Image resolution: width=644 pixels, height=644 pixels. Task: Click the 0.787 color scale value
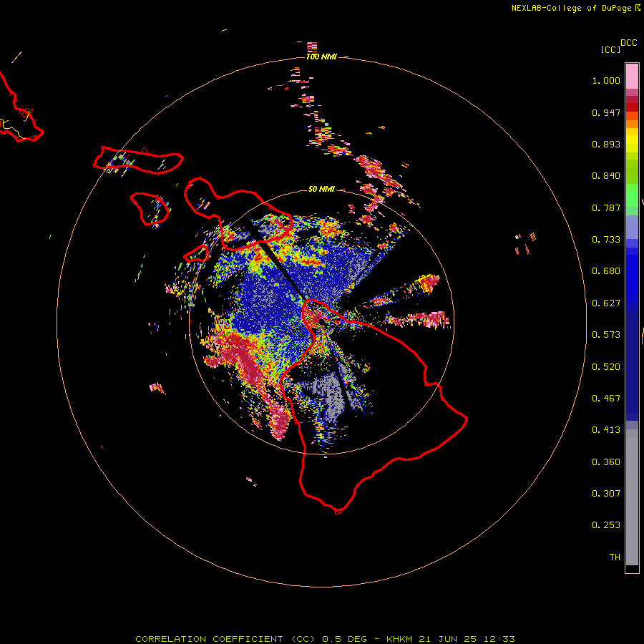(606, 208)
